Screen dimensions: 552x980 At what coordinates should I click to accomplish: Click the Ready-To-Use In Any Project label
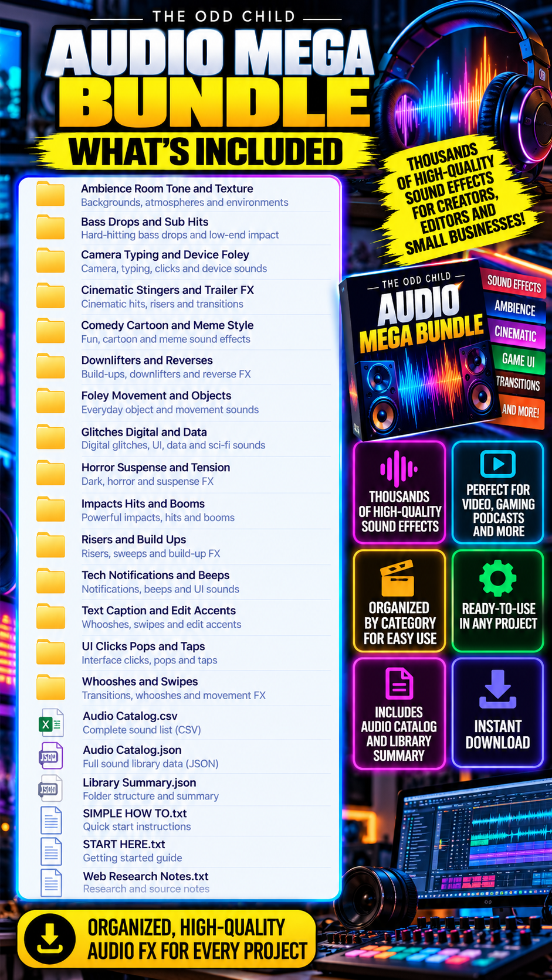pyautogui.click(x=498, y=616)
